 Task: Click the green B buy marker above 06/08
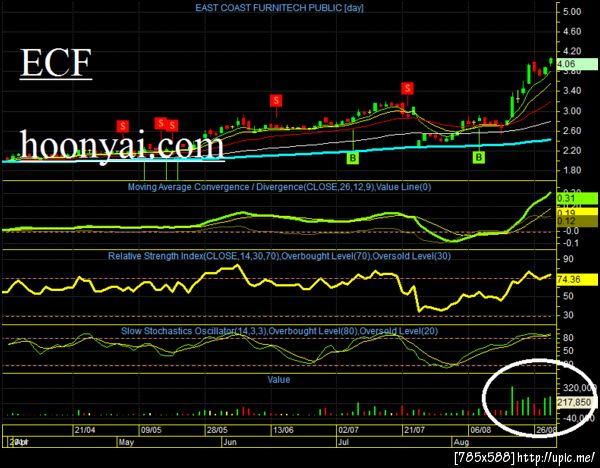click(x=479, y=157)
